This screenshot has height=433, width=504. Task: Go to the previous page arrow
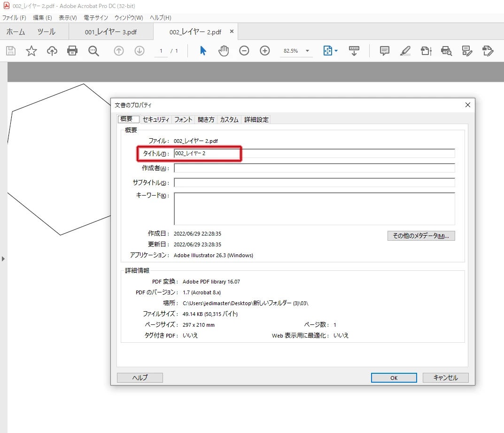119,51
